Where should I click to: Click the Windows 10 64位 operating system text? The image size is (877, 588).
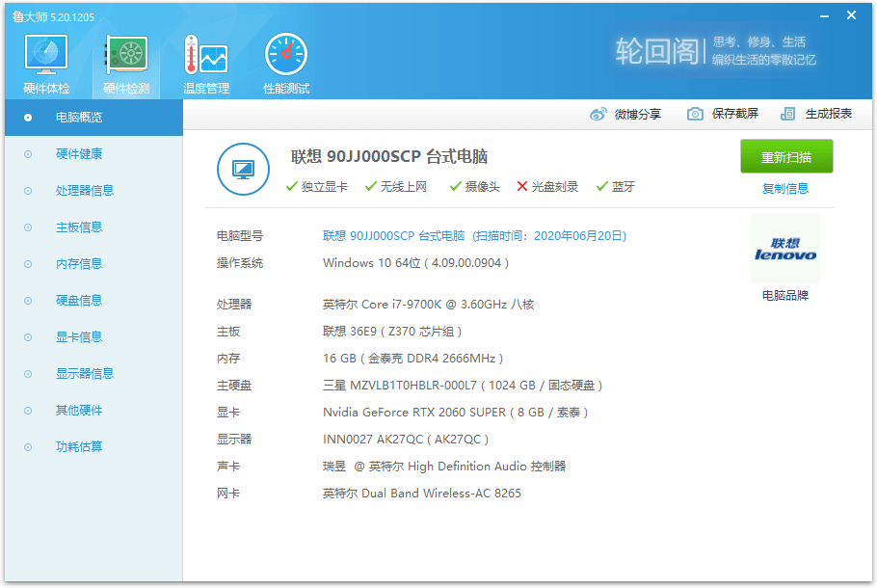coord(415,263)
